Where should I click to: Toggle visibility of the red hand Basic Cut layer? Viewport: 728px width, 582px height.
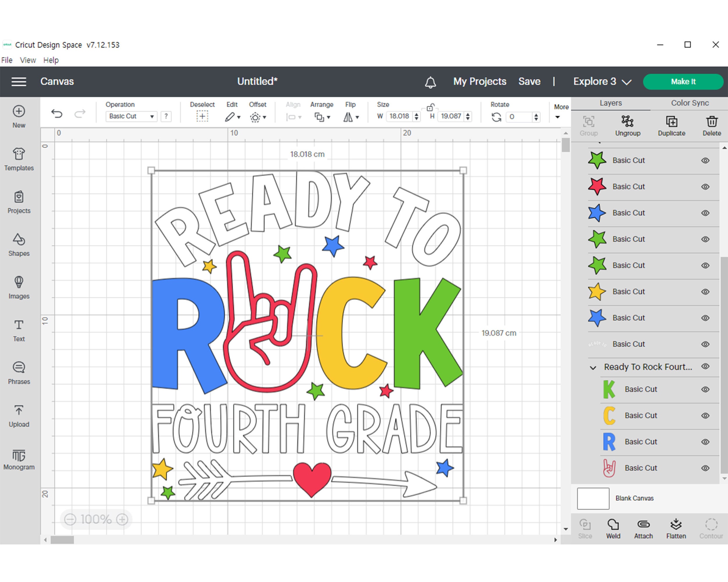(705, 468)
